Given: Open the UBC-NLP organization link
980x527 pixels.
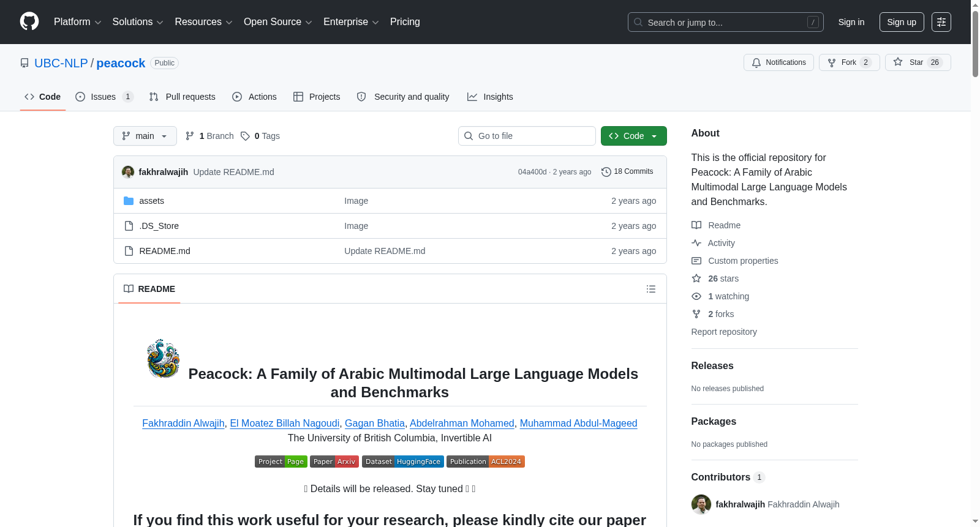Looking at the screenshot, I should tap(61, 63).
